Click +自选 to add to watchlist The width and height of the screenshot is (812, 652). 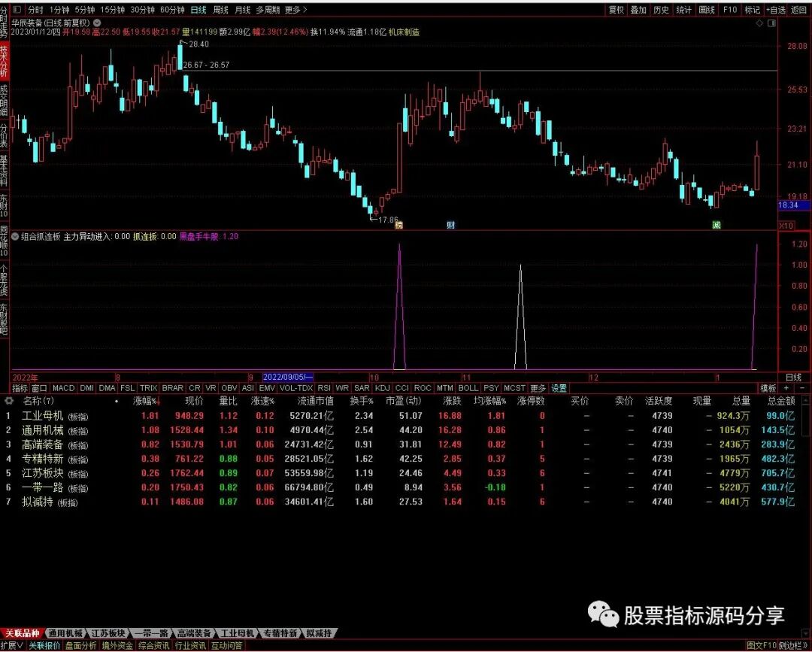[775, 10]
